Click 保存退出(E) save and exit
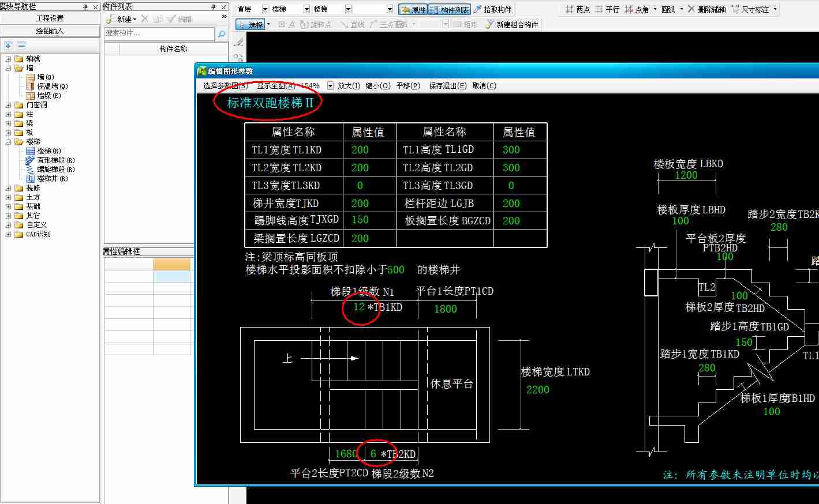819x504 pixels. 448,86
